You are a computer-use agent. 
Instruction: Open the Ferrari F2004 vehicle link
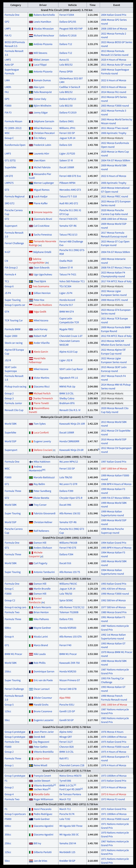[x=67, y=15]
